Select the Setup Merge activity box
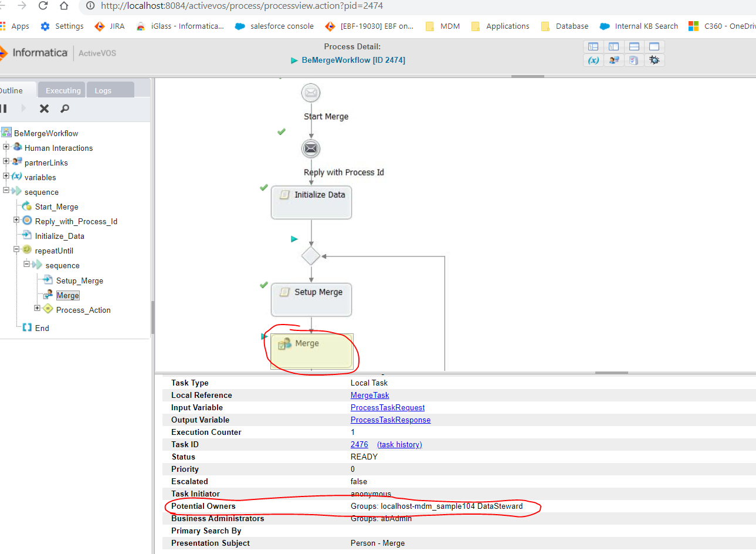Screen dimensions: 756x554 (311, 299)
